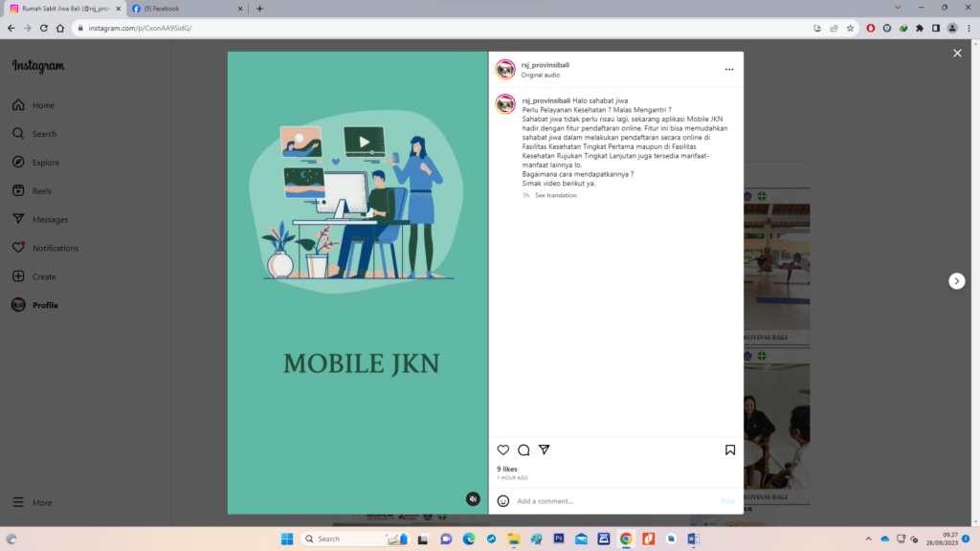Go to Reels section
The width and height of the screenshot is (980, 551).
32,190
